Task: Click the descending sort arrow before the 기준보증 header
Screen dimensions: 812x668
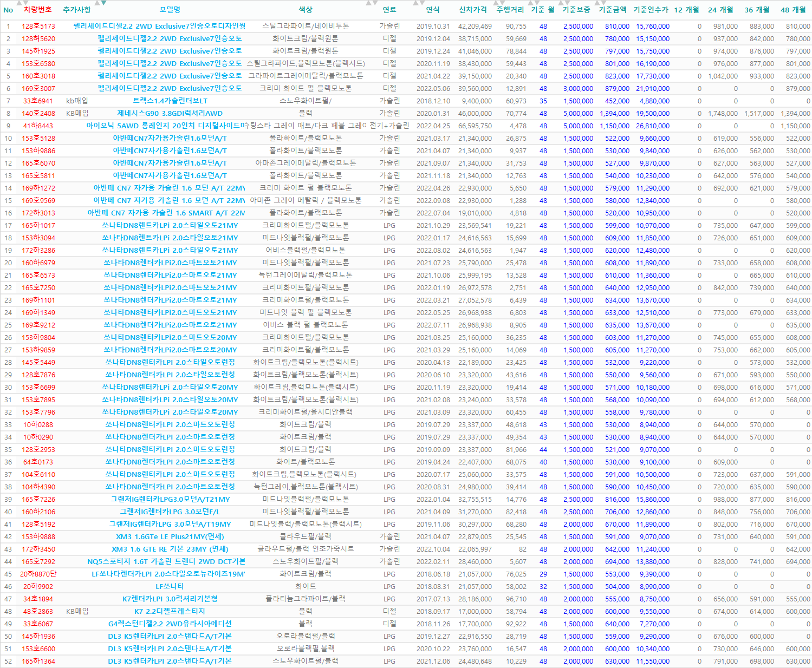Action: (x=568, y=3)
